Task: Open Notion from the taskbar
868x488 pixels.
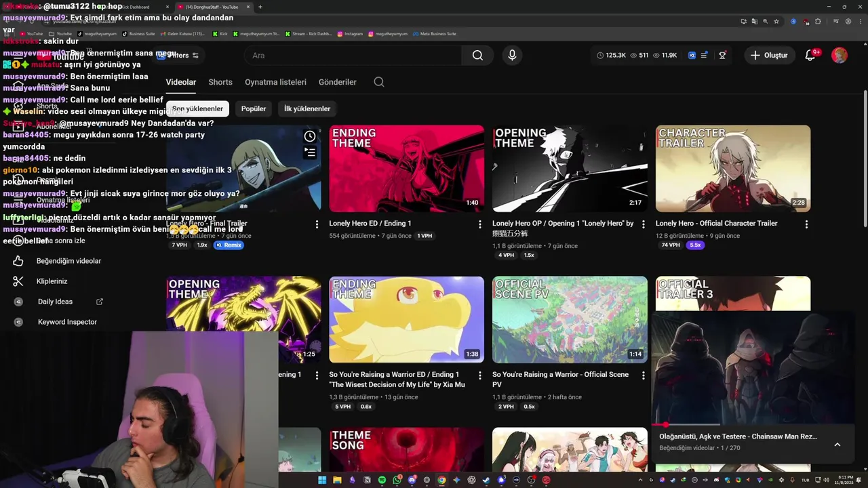Action: [367, 480]
